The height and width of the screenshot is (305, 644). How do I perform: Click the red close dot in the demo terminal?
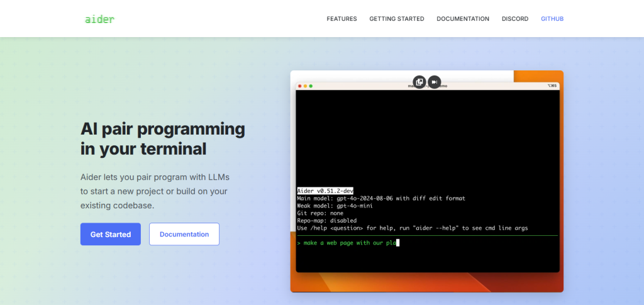tap(300, 86)
